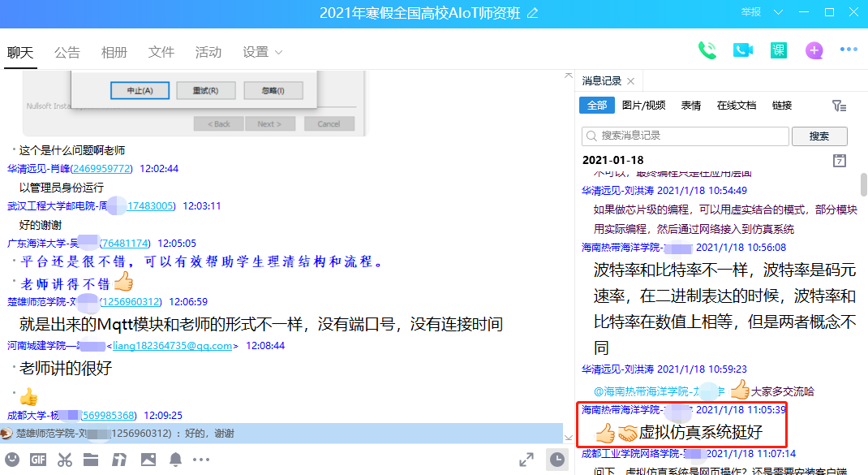Open the three-dot more options menu
The height and width of the screenshot is (475, 868).
tap(849, 50)
